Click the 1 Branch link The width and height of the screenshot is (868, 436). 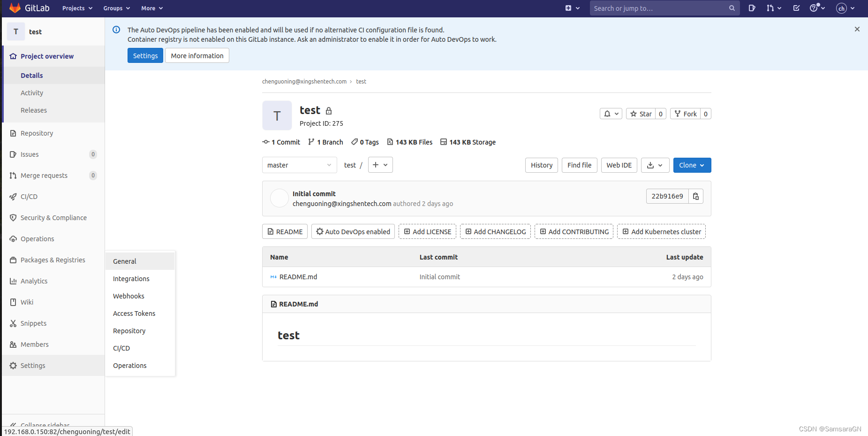[x=325, y=142]
